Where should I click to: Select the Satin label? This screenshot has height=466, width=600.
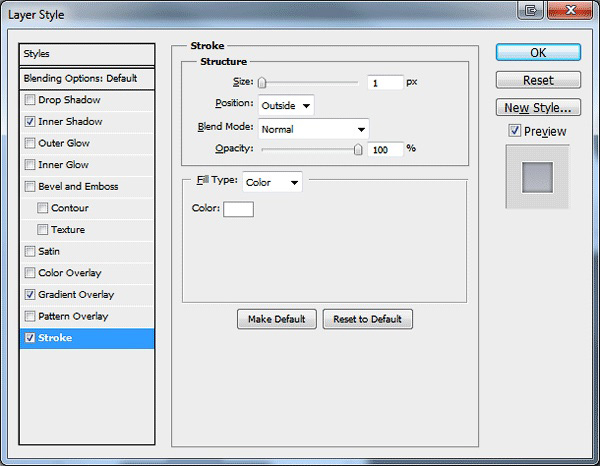click(49, 251)
